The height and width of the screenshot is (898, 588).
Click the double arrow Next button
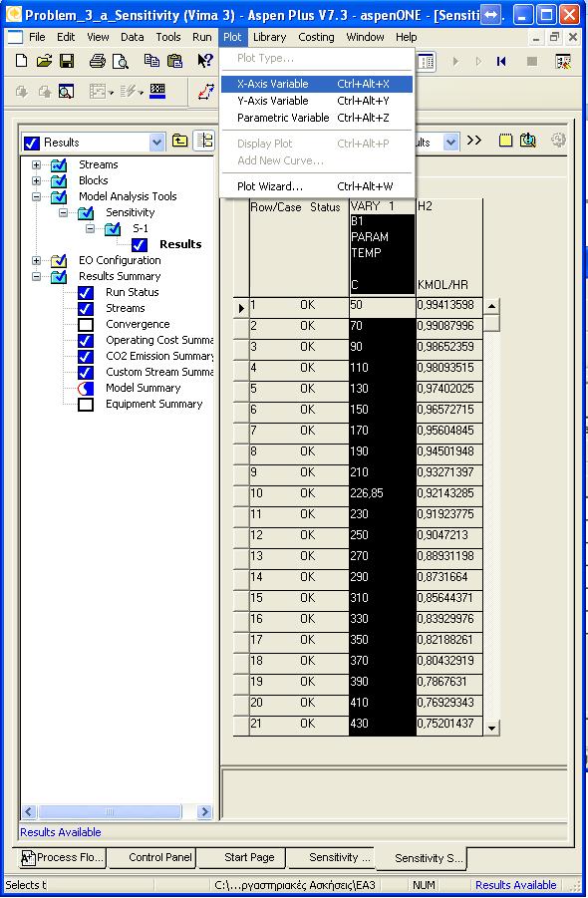(x=474, y=141)
